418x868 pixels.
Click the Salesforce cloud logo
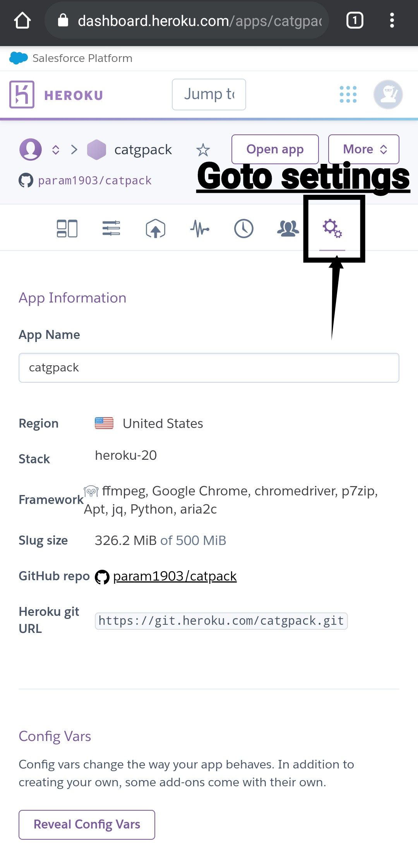click(x=18, y=58)
